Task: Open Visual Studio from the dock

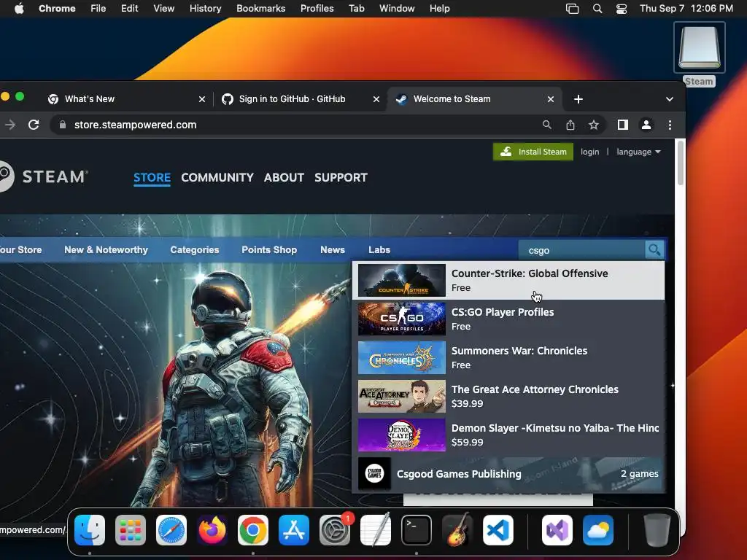Action: 557,530
